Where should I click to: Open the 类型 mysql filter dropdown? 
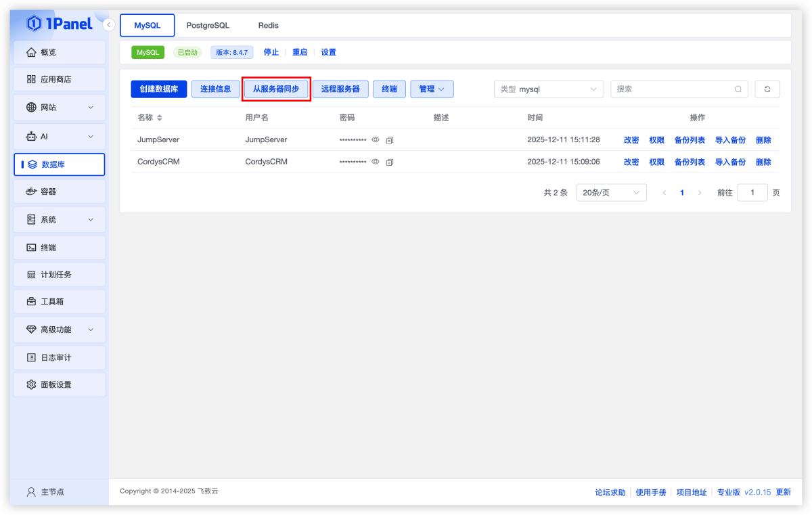point(548,89)
